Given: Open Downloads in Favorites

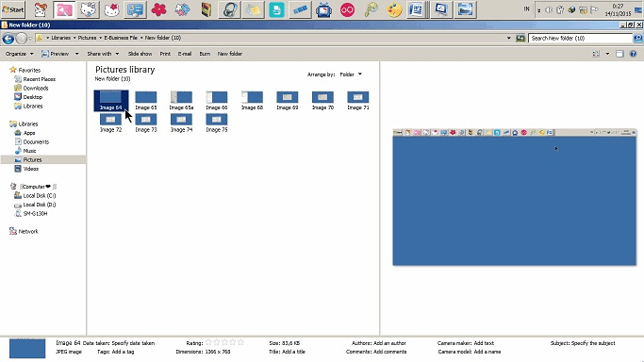Looking at the screenshot, I should (x=31, y=89).
